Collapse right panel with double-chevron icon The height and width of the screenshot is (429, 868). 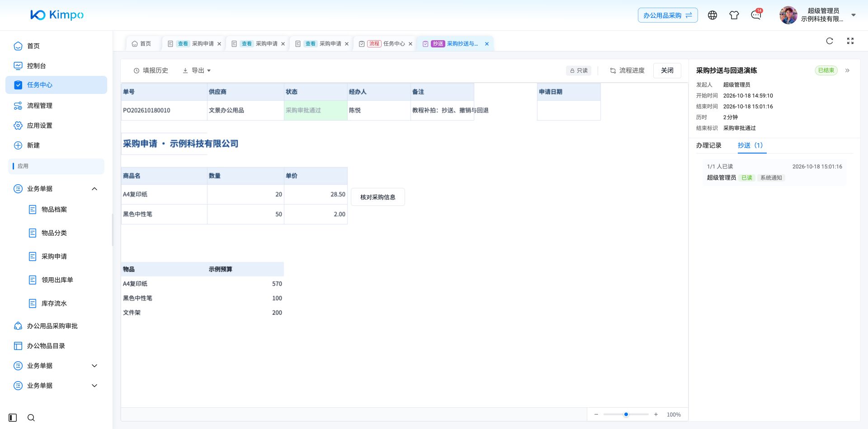pos(848,70)
